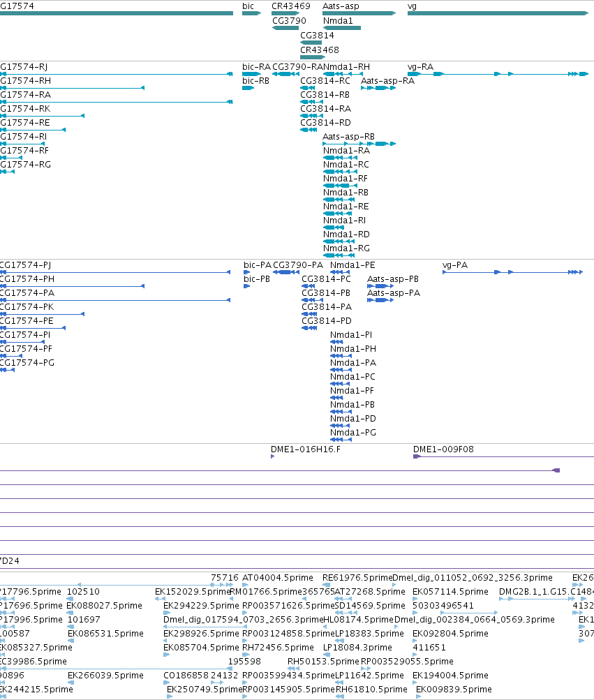Select the SD14569.5prime EST label
594x700 pixels.
(370, 606)
